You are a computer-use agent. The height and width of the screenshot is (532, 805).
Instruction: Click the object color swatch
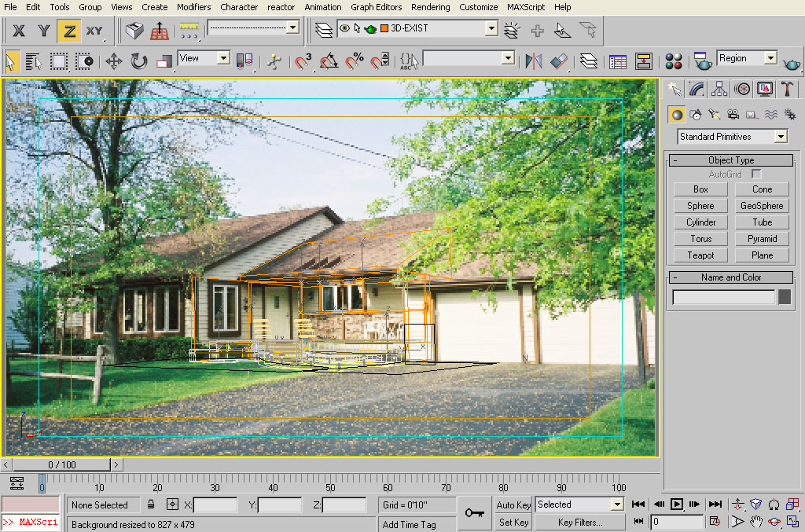coord(784,297)
